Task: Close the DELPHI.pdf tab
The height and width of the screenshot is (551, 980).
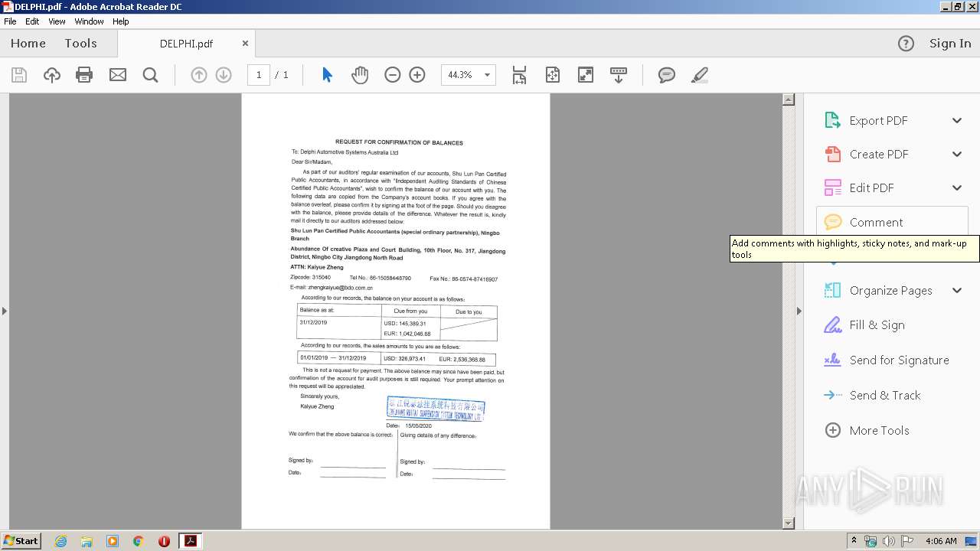Action: pos(245,44)
